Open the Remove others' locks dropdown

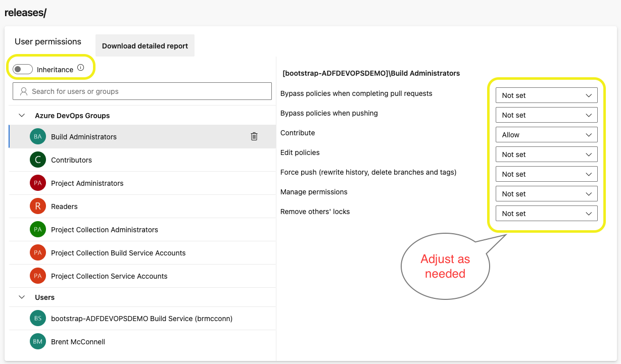[x=547, y=213]
